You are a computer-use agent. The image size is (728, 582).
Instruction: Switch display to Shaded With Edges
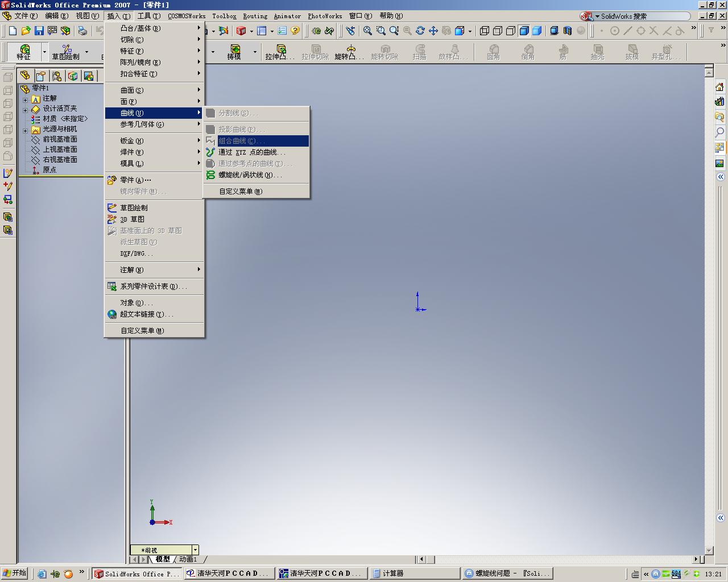[524, 31]
